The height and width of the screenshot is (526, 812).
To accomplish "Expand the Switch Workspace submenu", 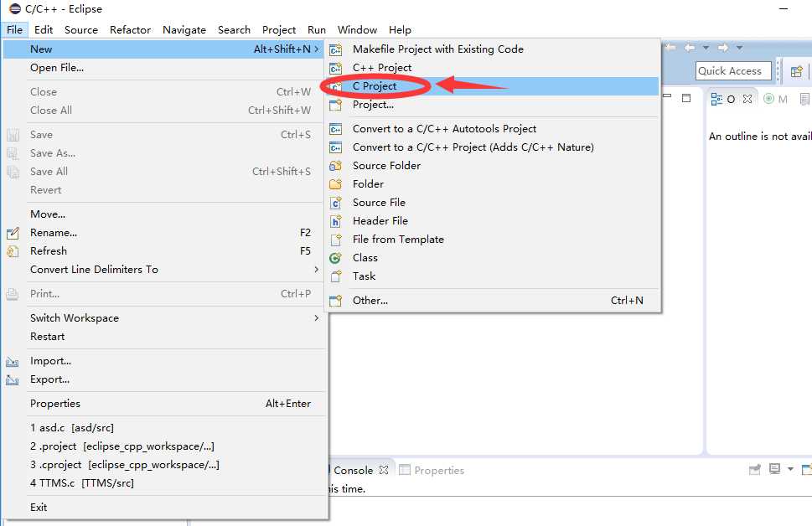I will point(317,318).
